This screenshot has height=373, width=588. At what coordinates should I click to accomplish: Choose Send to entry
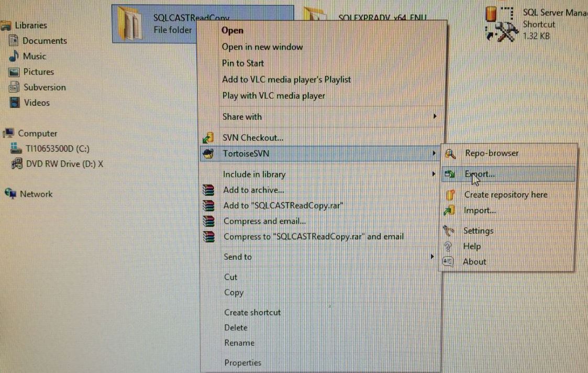(x=238, y=257)
